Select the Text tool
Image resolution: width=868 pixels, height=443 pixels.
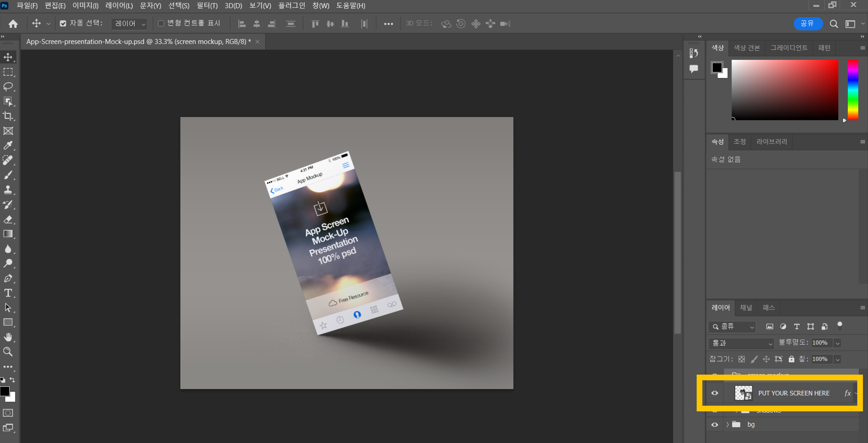(8, 293)
